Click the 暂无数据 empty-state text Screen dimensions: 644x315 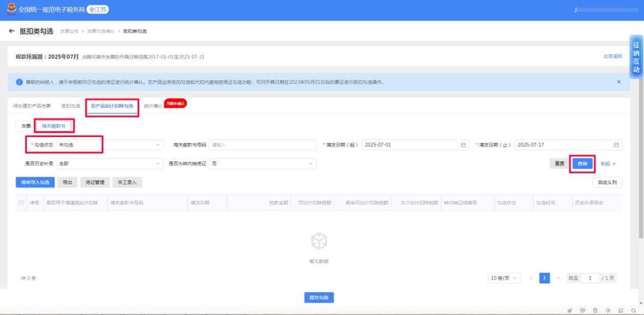(318, 261)
